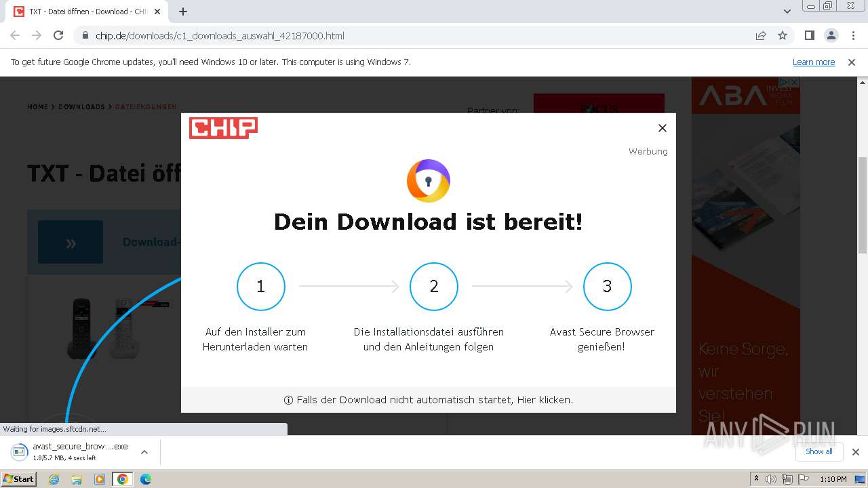This screenshot has height=488, width=868.
Task: Open the Chrome three-dot menu
Action: pyautogui.click(x=852, y=35)
